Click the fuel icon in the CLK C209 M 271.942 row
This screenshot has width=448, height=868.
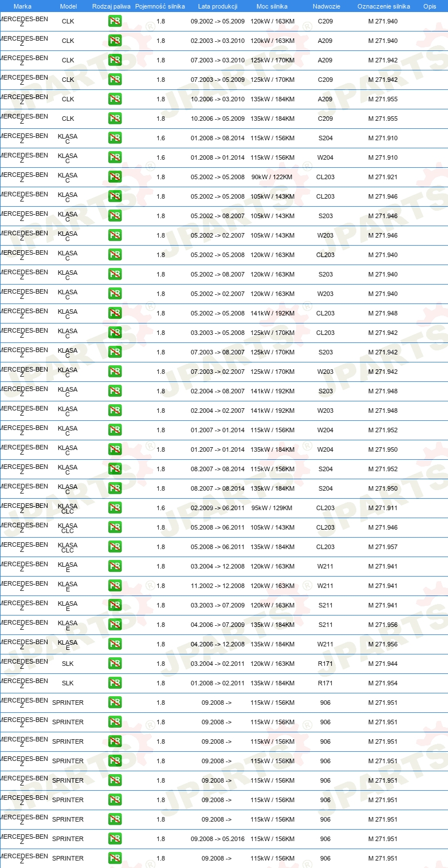pos(115,80)
